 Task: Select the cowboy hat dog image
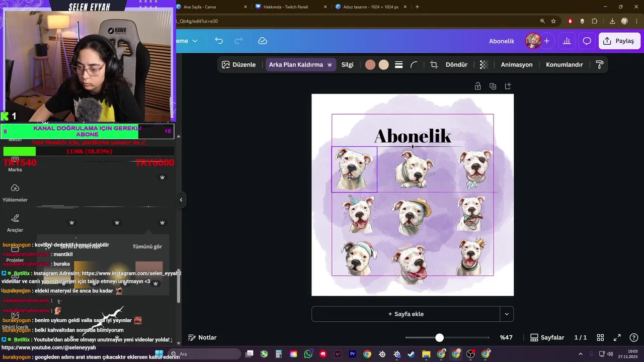412,216
